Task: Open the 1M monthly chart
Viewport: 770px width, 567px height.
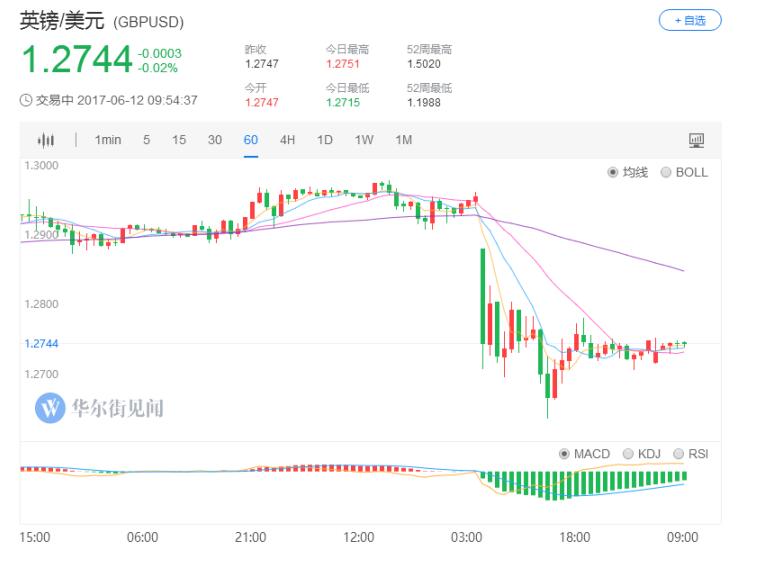Action: pos(403,140)
